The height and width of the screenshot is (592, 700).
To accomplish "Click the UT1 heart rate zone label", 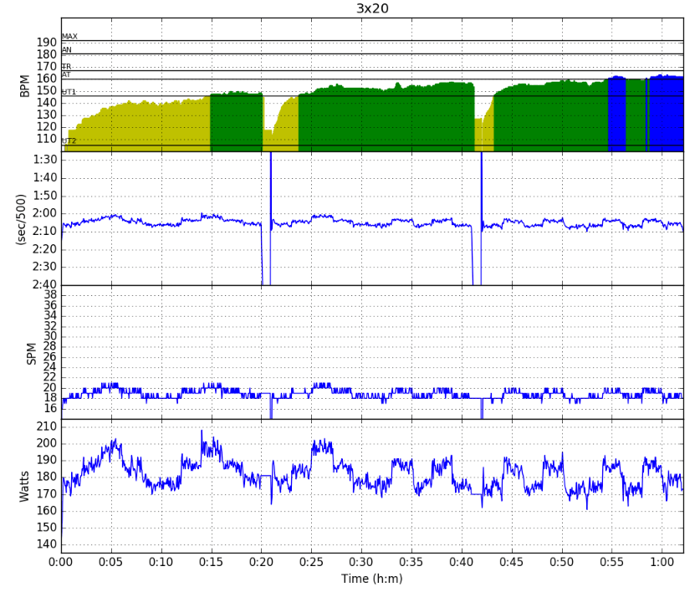I will click(69, 92).
